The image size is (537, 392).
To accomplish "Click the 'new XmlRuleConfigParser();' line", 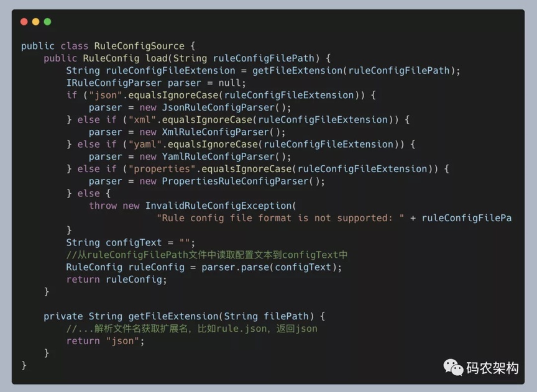I will [187, 132].
